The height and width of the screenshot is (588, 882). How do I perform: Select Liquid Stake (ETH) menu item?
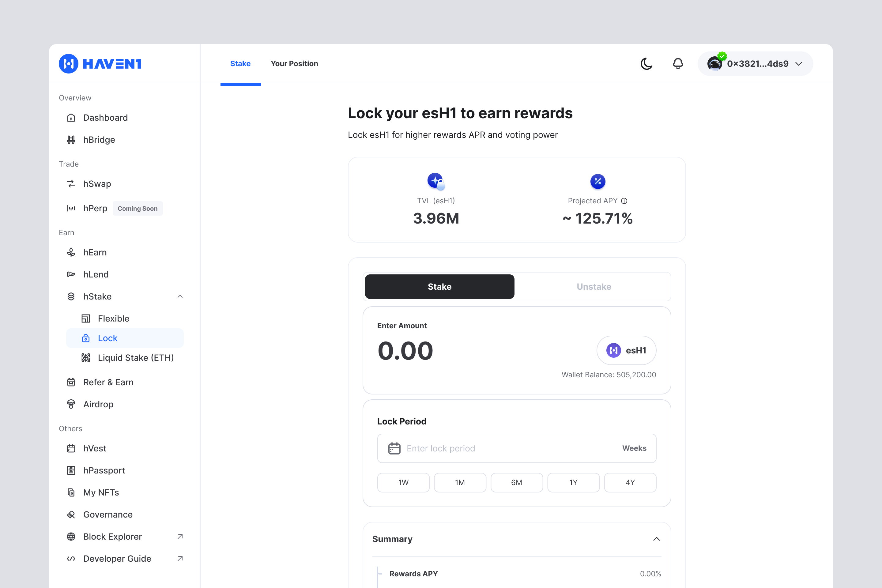coord(135,358)
